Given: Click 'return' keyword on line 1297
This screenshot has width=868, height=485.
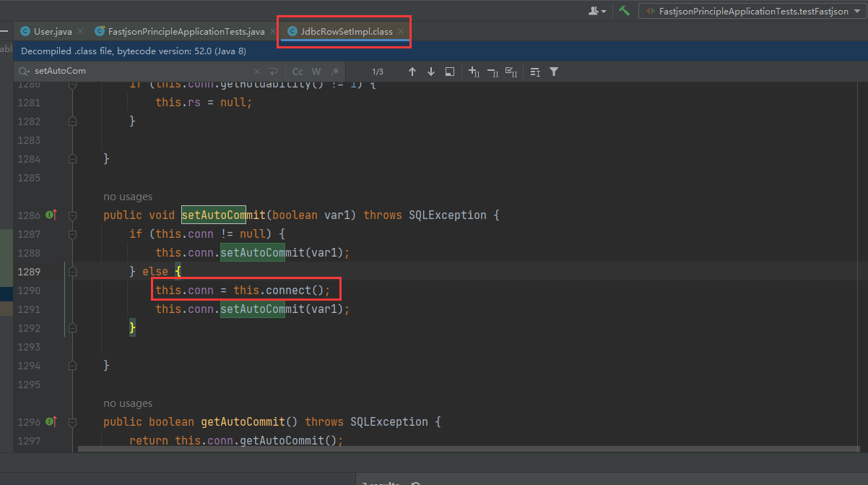Looking at the screenshot, I should coord(149,441).
